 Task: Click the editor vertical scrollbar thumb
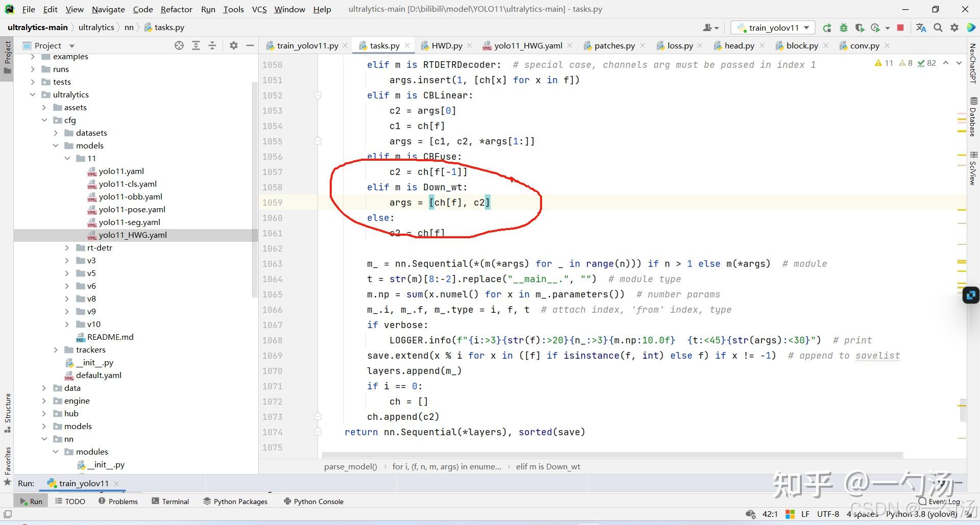(x=963, y=410)
